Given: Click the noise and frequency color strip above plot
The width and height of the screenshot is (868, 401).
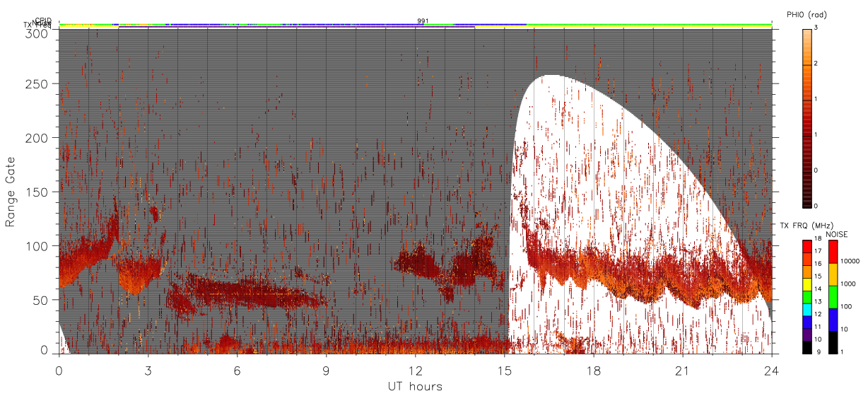Looking at the screenshot, I should coord(415,25).
